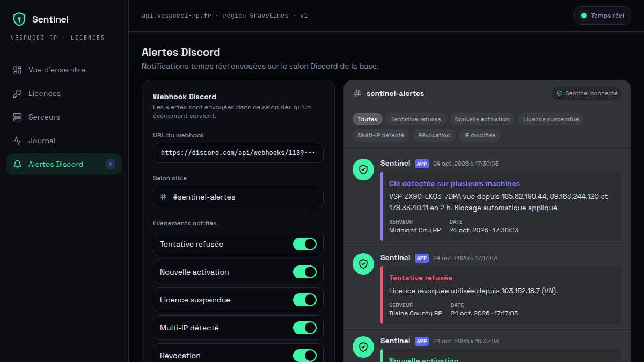This screenshot has width=644, height=362.
Task: Click the "24 oct. 2026 à 16:32:03" timestamp
Action: 466,341
